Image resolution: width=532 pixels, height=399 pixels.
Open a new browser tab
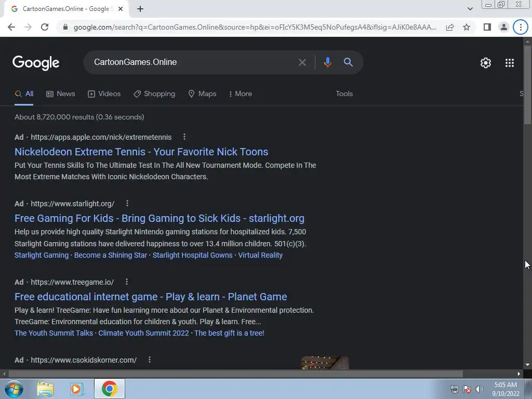140,9
